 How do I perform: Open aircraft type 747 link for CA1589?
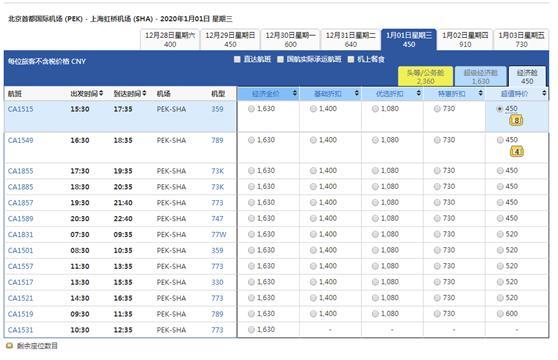click(217, 219)
